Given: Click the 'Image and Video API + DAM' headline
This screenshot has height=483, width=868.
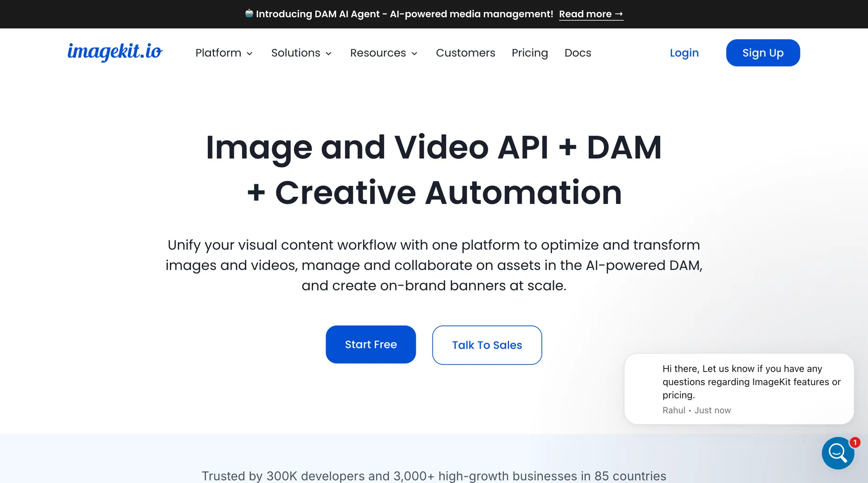Looking at the screenshot, I should click(x=434, y=147).
